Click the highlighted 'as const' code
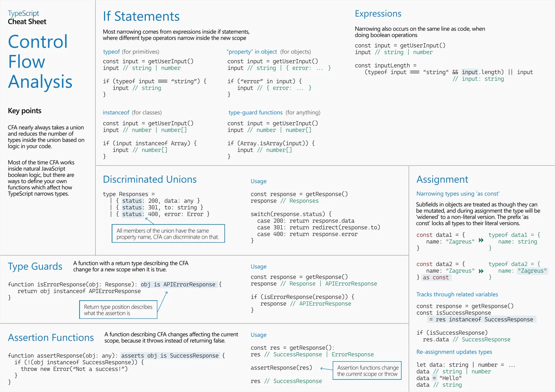 tap(436, 277)
